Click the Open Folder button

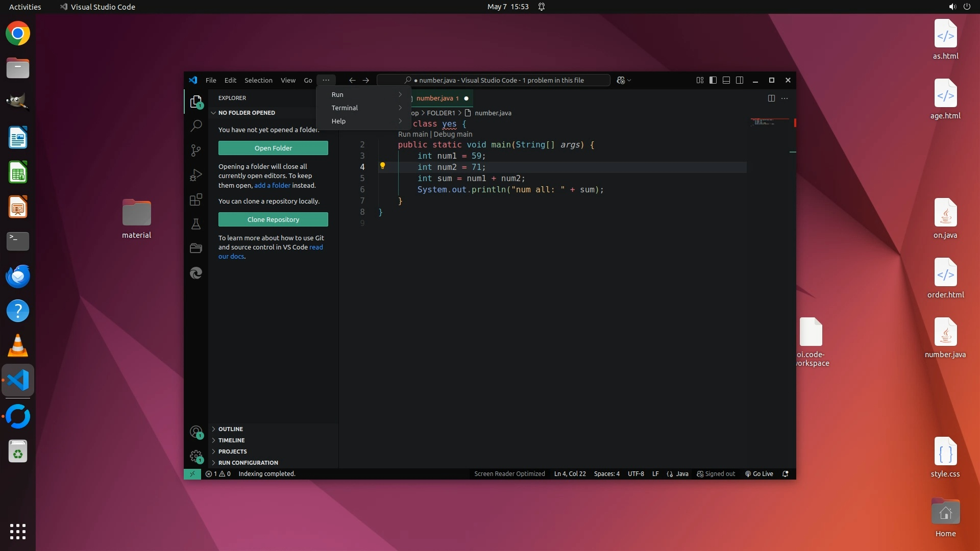click(273, 148)
